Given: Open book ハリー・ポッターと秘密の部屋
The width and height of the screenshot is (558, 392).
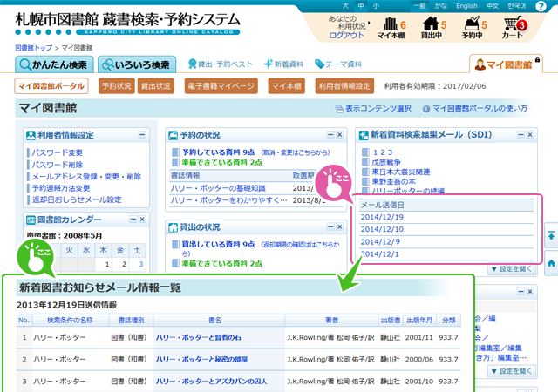Looking at the screenshot, I should 201,360.
